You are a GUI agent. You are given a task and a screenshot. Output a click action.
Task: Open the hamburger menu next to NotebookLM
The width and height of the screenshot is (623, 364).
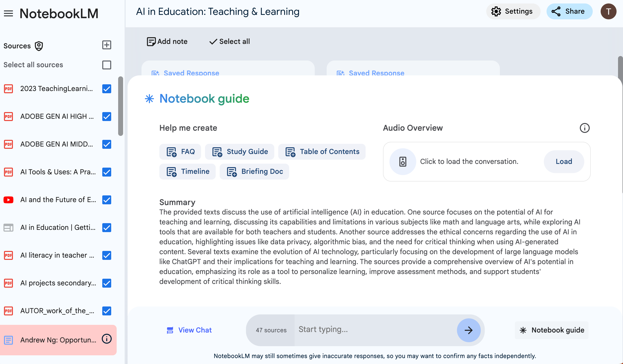(8, 13)
